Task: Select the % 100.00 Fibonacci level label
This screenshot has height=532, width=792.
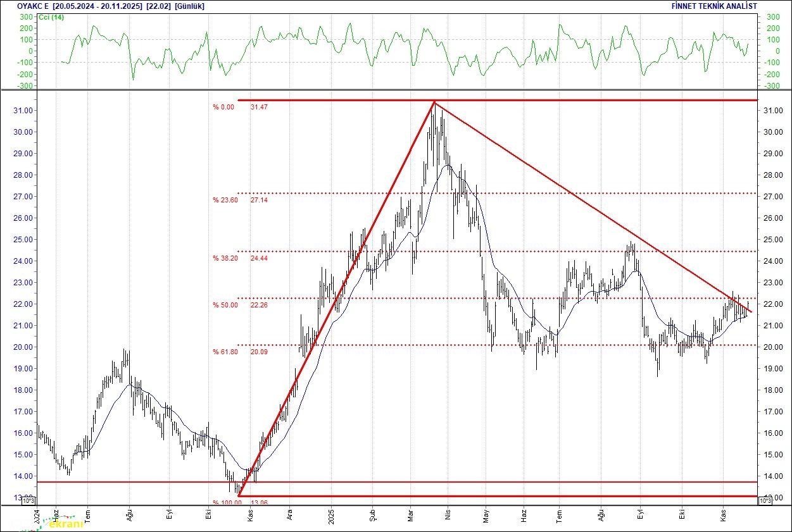Action: [227, 502]
